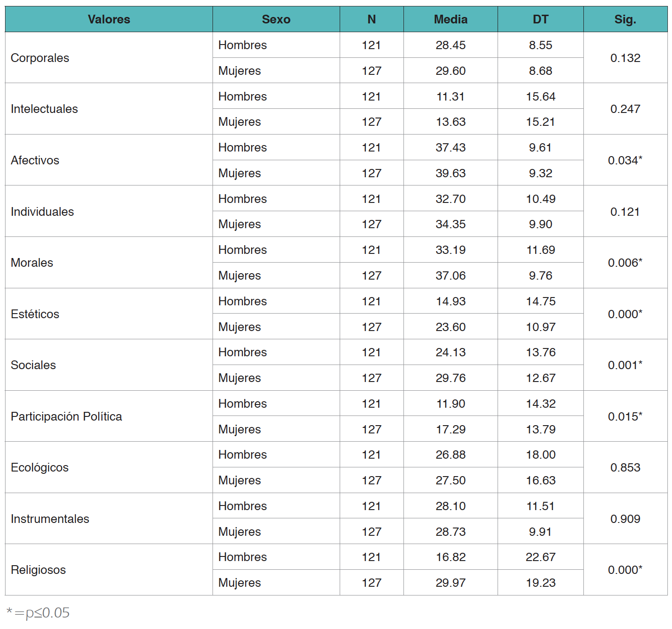Click the Sociales significance value 0.001*
The width and height of the screenshot is (672, 629).
625,365
